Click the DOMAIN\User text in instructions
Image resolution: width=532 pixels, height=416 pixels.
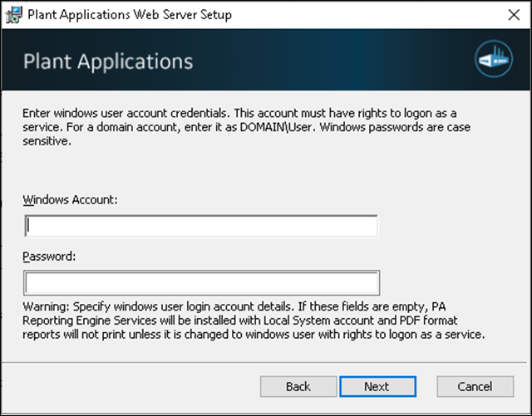[276, 127]
